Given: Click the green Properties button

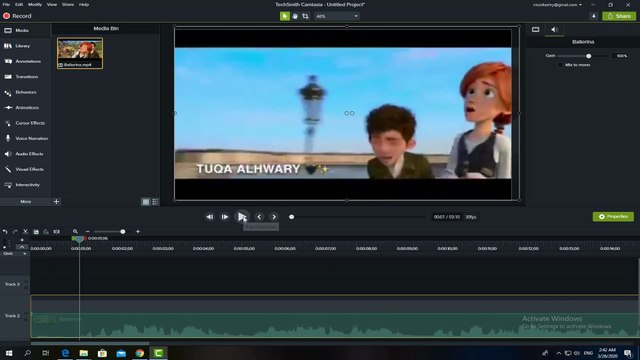Looking at the screenshot, I should 613,216.
